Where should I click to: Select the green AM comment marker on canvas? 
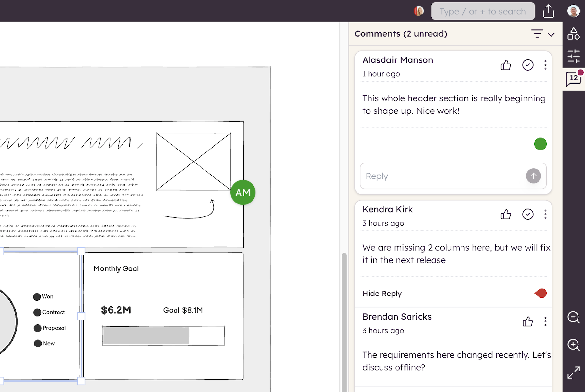243,192
